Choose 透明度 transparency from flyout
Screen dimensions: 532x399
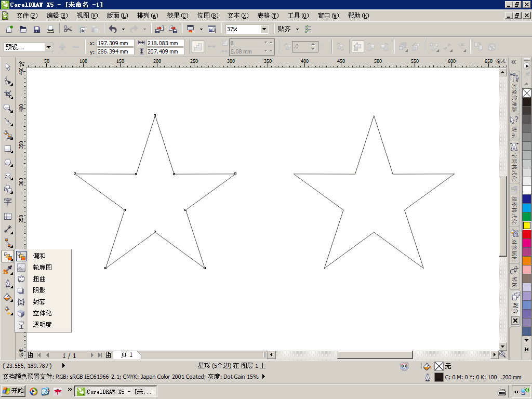(x=44, y=324)
